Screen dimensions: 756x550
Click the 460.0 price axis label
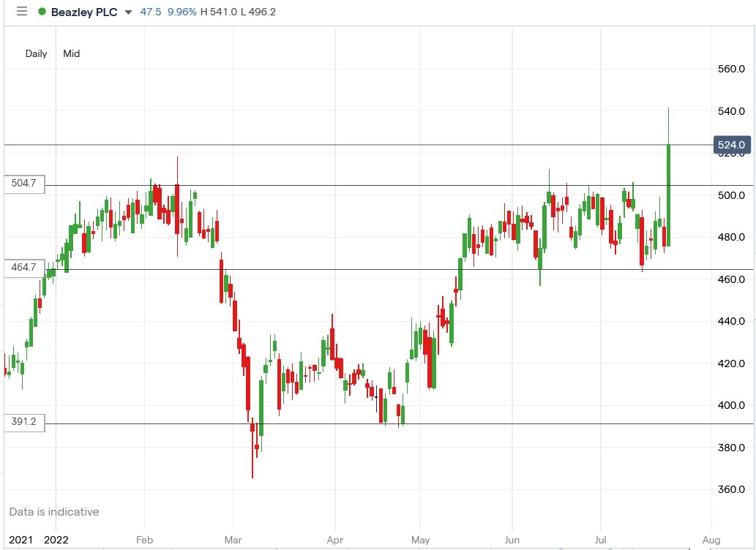pos(731,279)
